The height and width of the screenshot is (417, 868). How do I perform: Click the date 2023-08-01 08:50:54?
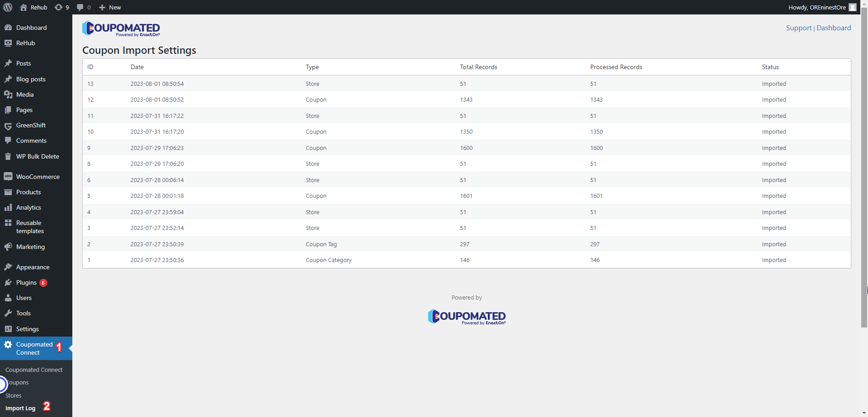tap(157, 84)
